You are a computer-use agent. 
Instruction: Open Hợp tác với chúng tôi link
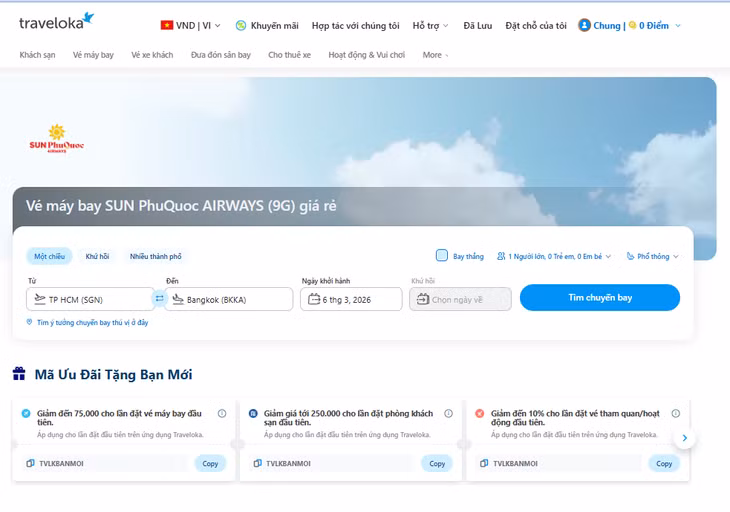click(356, 26)
